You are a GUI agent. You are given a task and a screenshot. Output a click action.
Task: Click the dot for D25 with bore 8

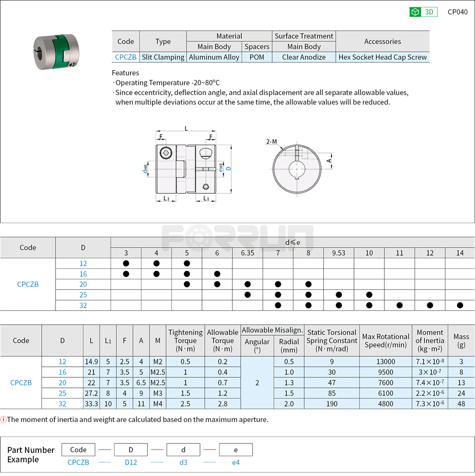tap(308, 295)
